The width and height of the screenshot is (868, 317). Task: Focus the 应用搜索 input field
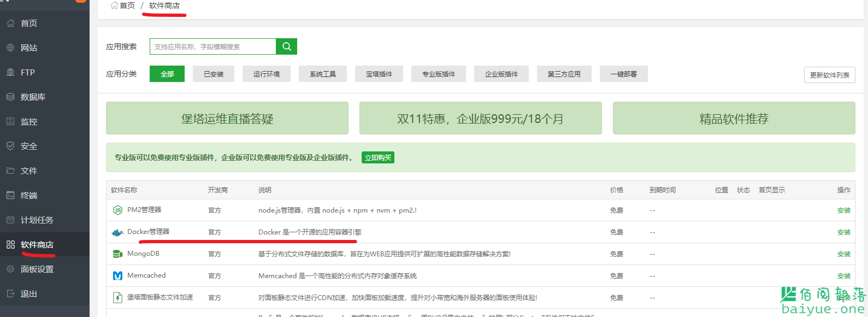point(213,47)
